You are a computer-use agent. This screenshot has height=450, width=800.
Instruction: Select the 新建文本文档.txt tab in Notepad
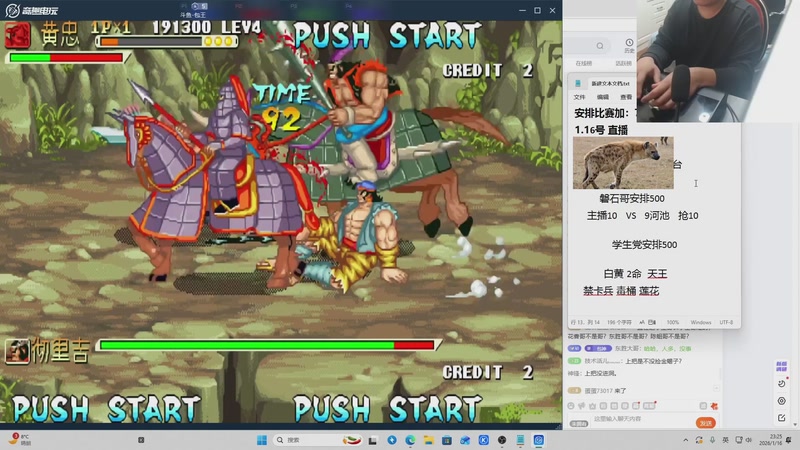click(x=610, y=83)
